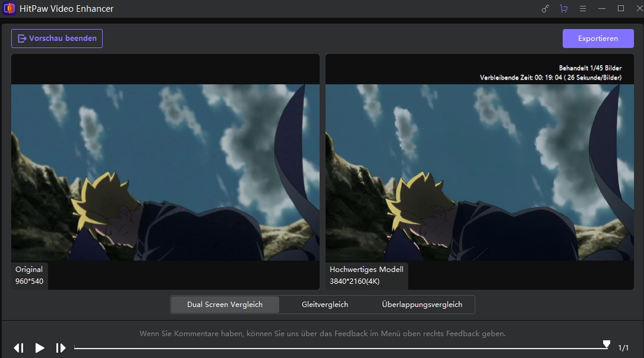The image size is (644, 358).
Task: Click the key-shaped registration icon
Action: coord(545,9)
